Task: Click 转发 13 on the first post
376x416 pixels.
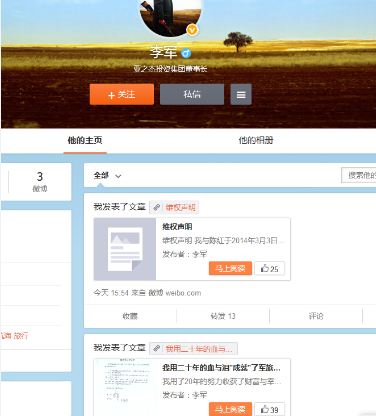Action: (223, 316)
